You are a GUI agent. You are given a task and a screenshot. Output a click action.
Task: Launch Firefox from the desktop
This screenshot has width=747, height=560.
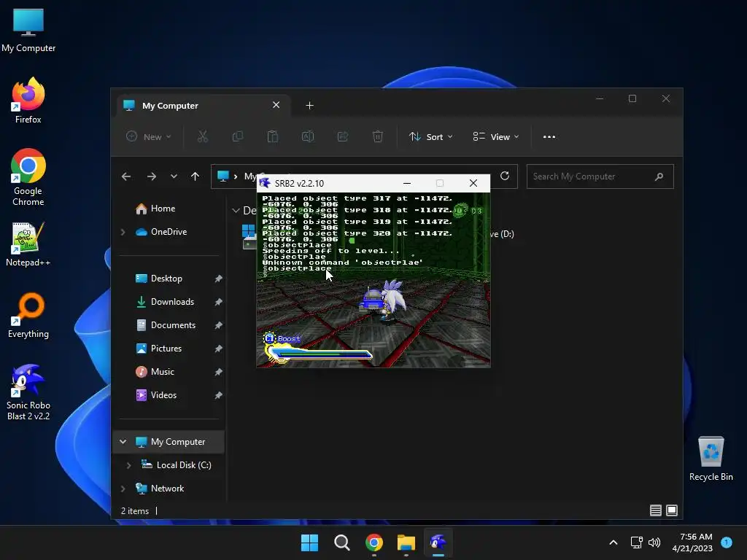pyautogui.click(x=28, y=101)
